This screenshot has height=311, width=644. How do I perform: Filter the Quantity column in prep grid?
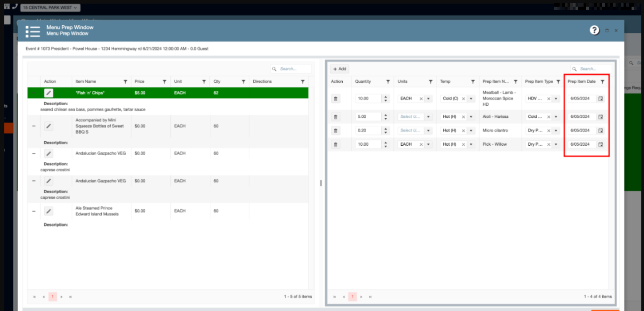(388, 82)
